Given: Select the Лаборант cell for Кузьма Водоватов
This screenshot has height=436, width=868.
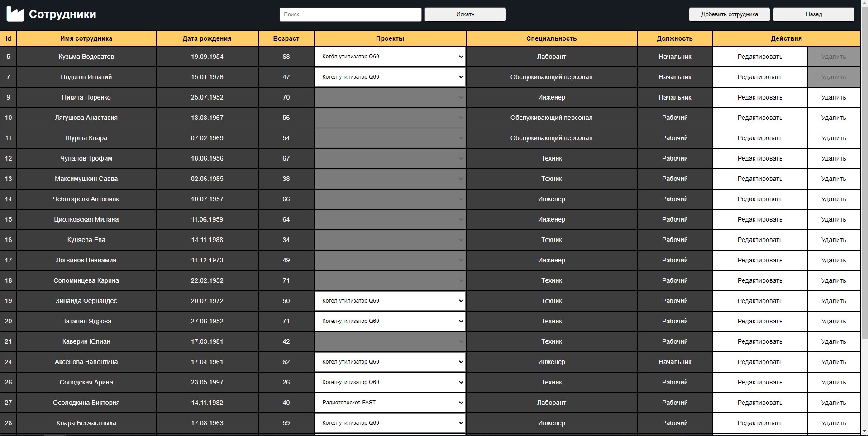Looking at the screenshot, I should pos(551,57).
